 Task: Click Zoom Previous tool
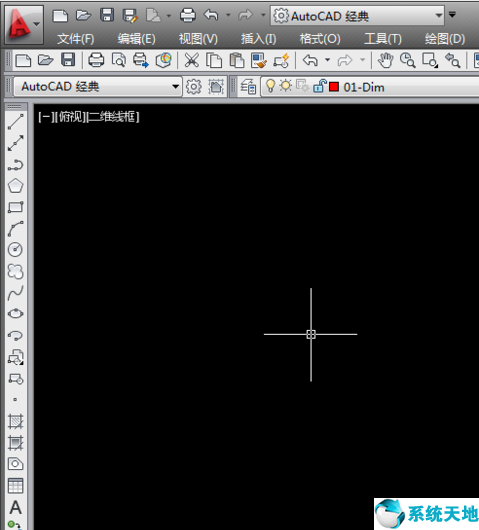[x=452, y=61]
